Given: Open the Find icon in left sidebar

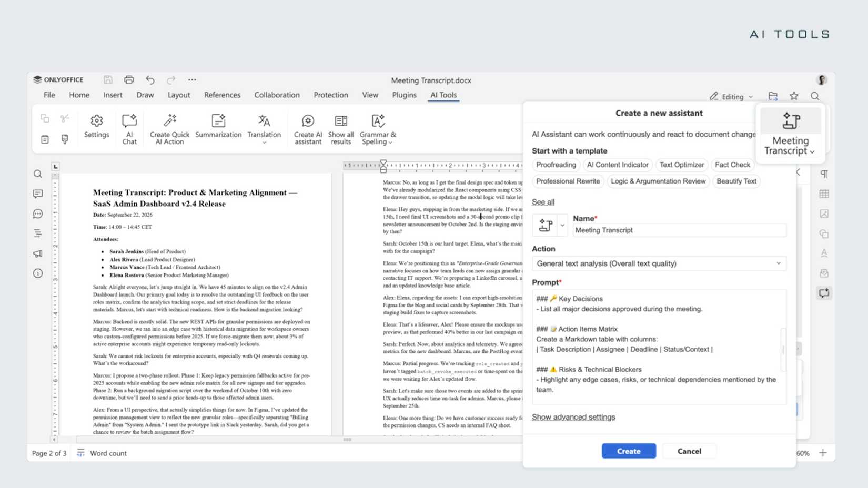Looking at the screenshot, I should point(38,174).
